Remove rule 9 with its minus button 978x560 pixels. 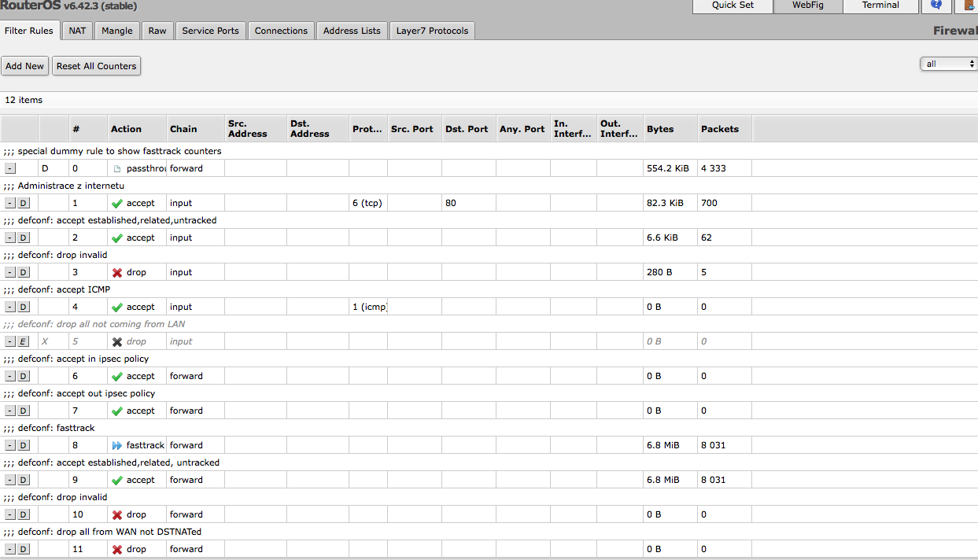coord(9,480)
